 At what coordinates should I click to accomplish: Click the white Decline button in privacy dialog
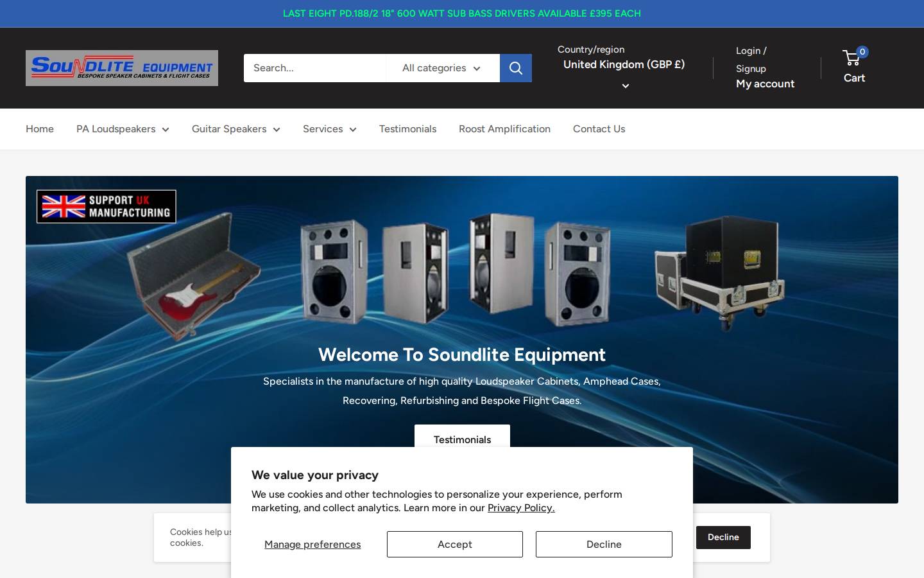click(604, 544)
